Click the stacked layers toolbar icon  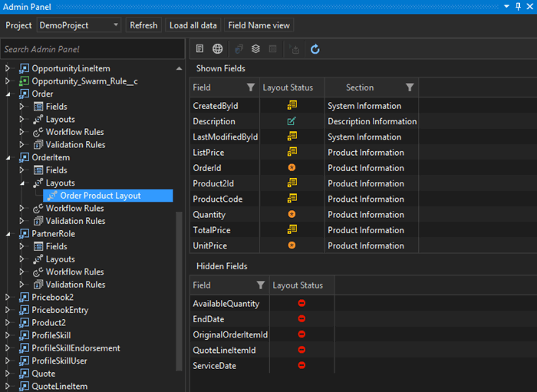click(x=255, y=49)
